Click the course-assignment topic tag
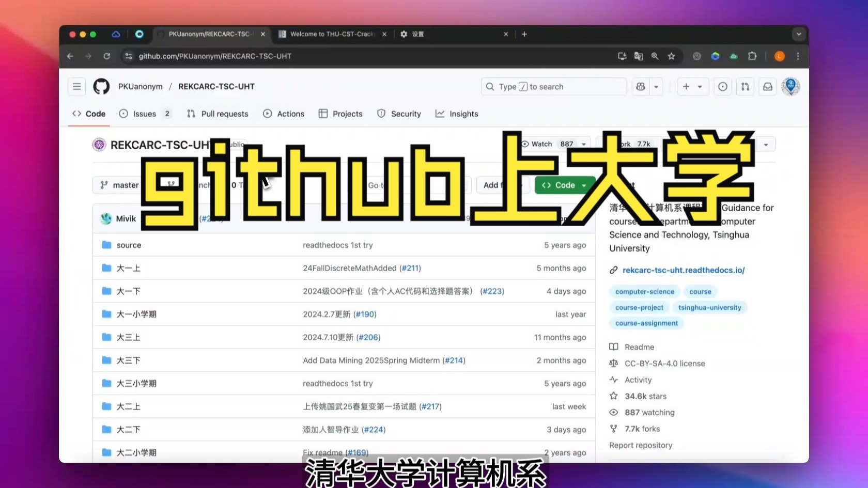Image resolution: width=868 pixels, height=488 pixels. [646, 323]
